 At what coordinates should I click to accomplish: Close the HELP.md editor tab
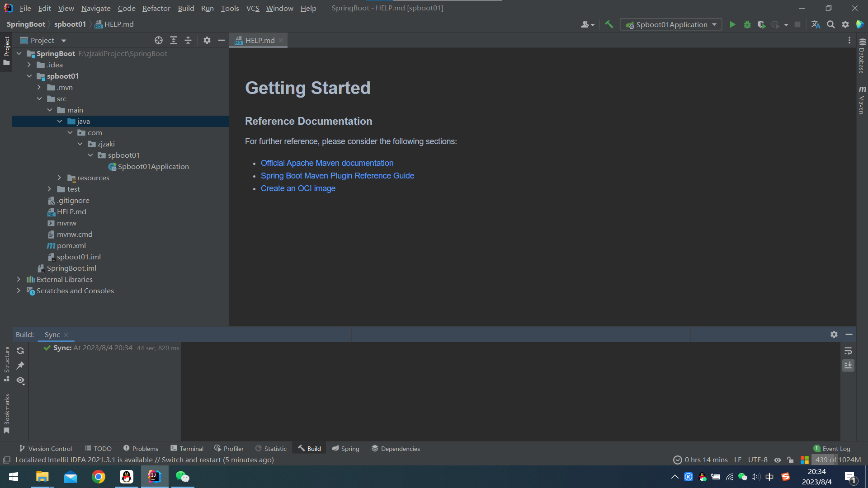coord(281,40)
